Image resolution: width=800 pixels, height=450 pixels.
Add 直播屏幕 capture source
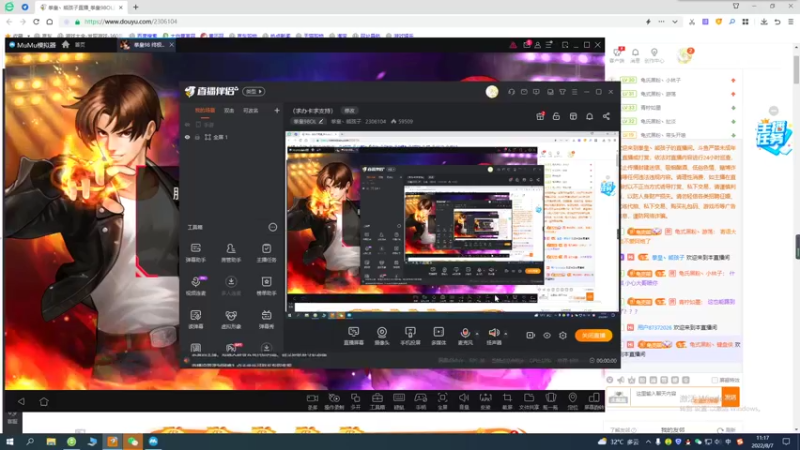coord(354,336)
